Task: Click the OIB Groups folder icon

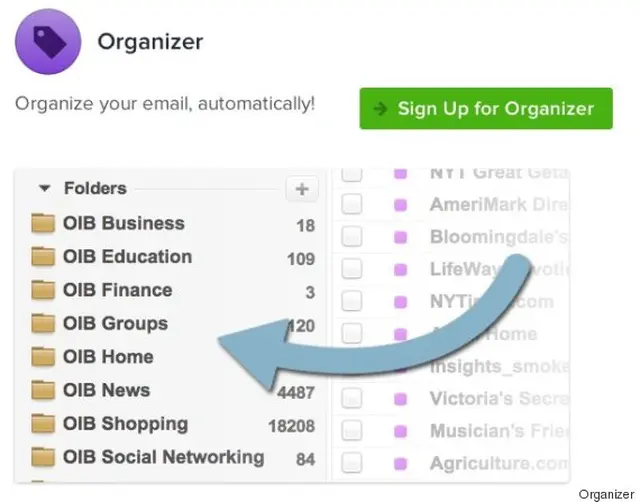Action: [43, 324]
